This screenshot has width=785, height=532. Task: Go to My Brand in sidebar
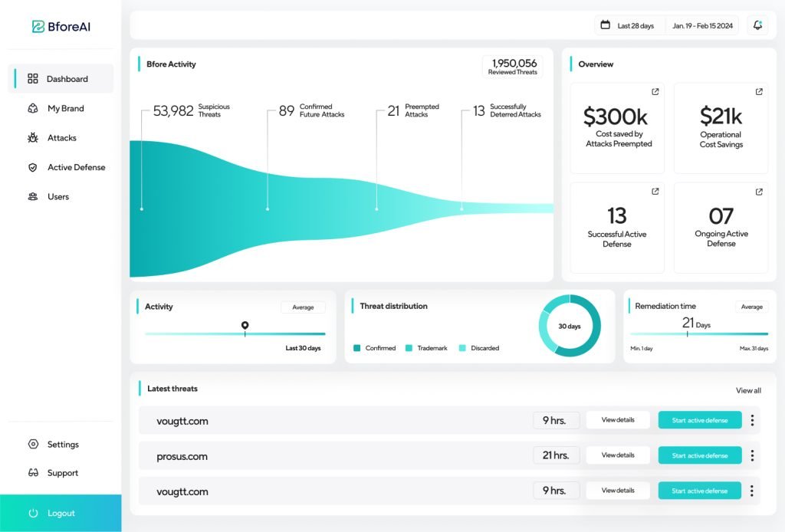[x=65, y=109]
